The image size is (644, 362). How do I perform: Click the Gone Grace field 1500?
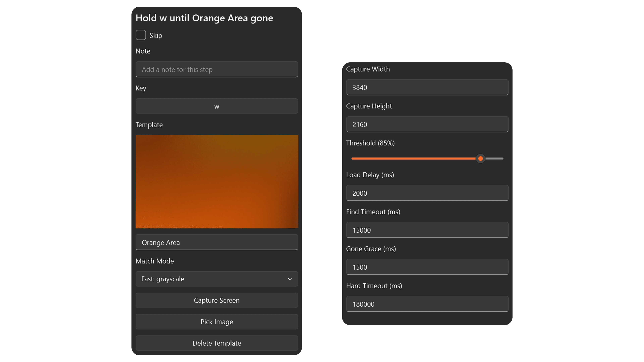(x=427, y=267)
